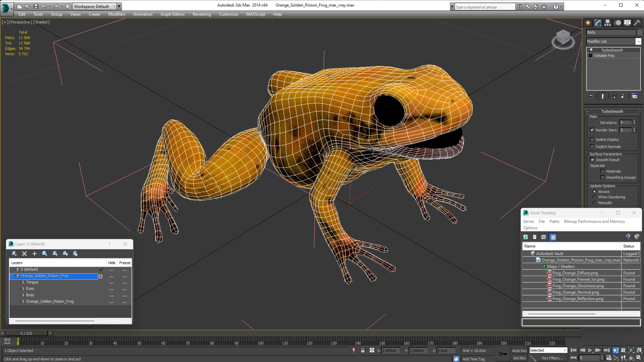Open the Hierarchy command panel tab
The image size is (644, 362).
pos(607,23)
